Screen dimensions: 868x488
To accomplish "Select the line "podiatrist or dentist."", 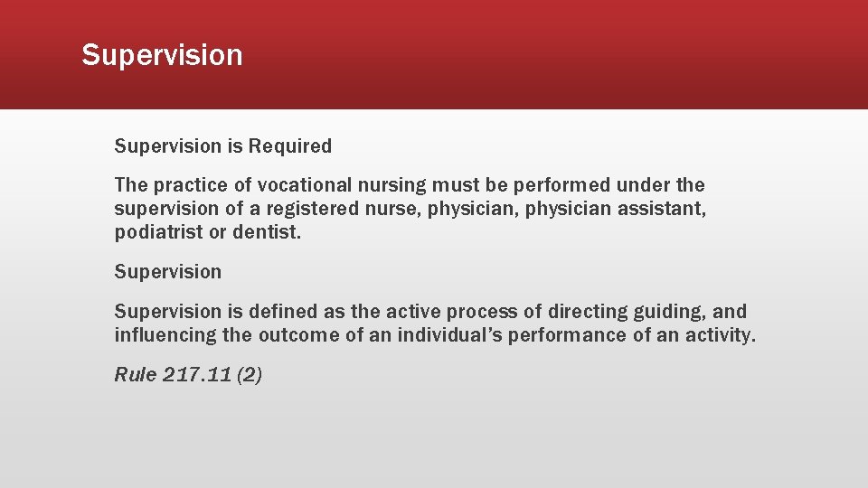I will [x=208, y=232].
